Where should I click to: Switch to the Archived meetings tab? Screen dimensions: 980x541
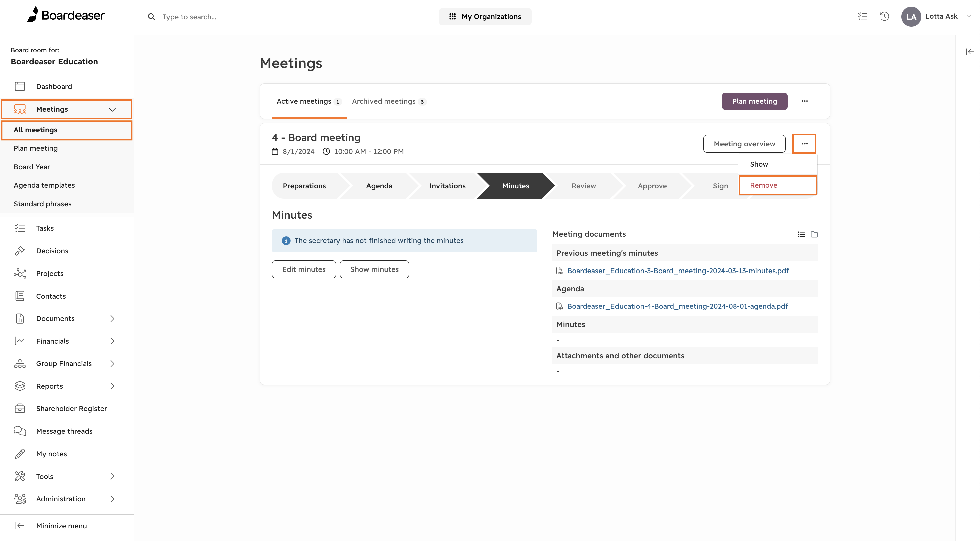pos(389,101)
